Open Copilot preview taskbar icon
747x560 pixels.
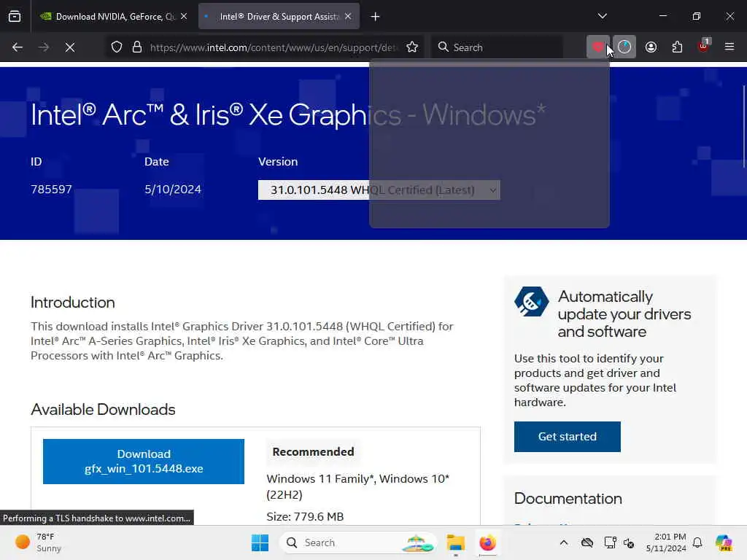(x=724, y=542)
